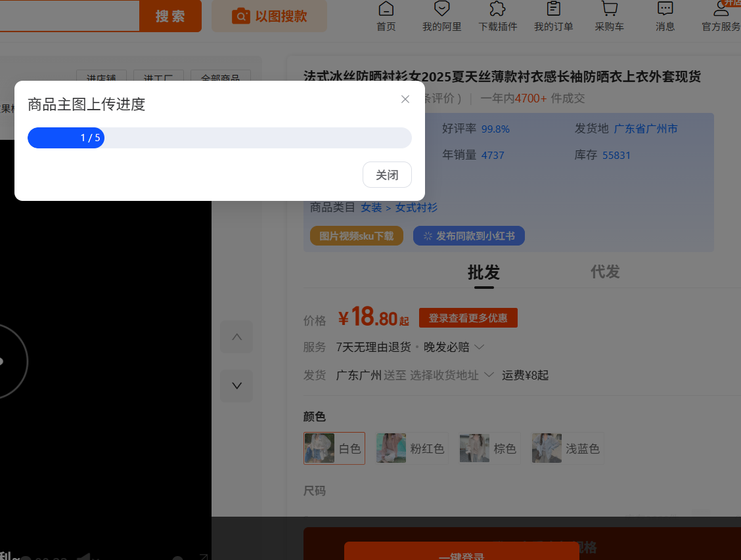This screenshot has width=741, height=560.
Task: Select the 浅蓝色 color thumbnail
Action: pyautogui.click(x=547, y=448)
